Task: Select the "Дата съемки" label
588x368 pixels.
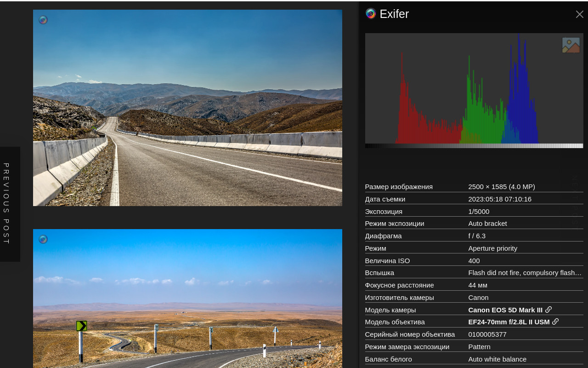Action: point(385,199)
